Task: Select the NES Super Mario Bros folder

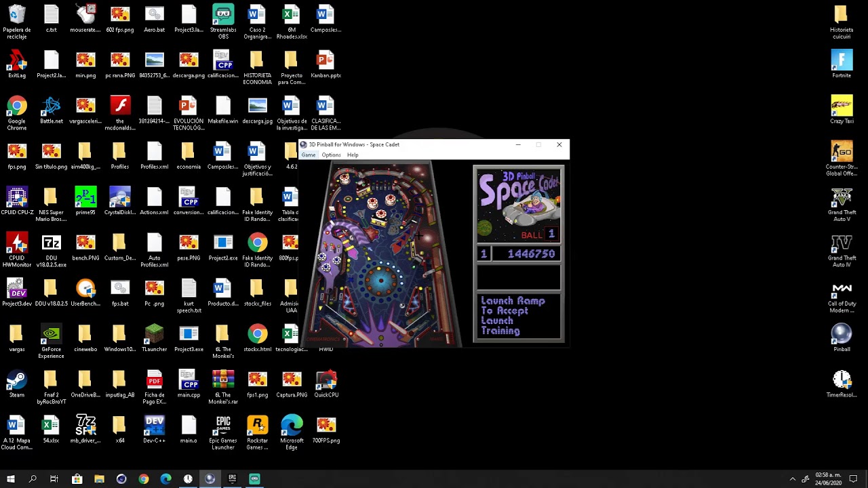Action: pyautogui.click(x=52, y=205)
